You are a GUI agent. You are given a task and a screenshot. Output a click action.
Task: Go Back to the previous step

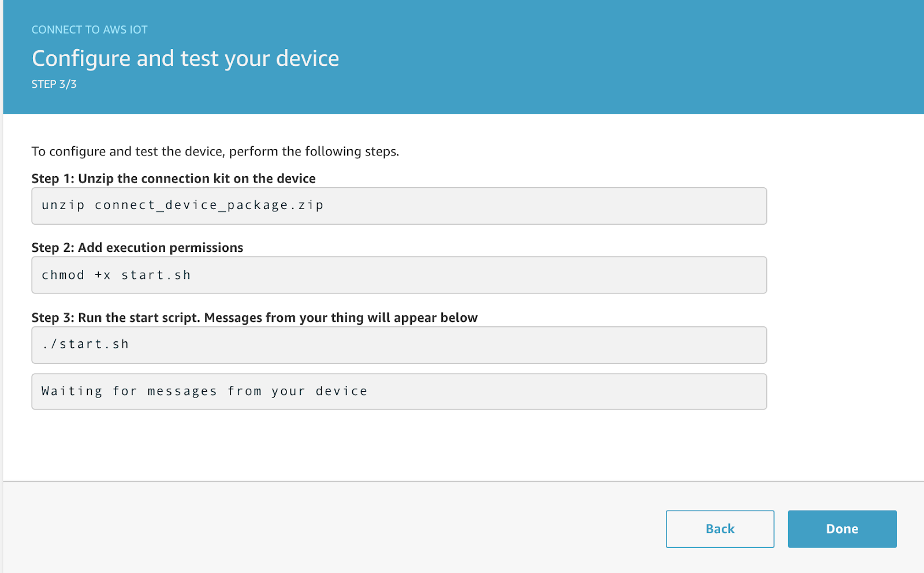720,529
